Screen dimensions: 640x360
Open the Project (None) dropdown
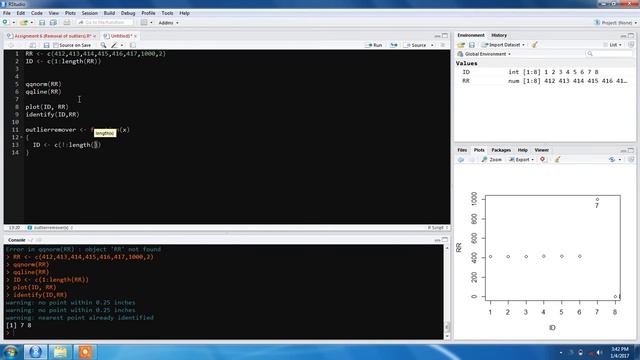616,23
